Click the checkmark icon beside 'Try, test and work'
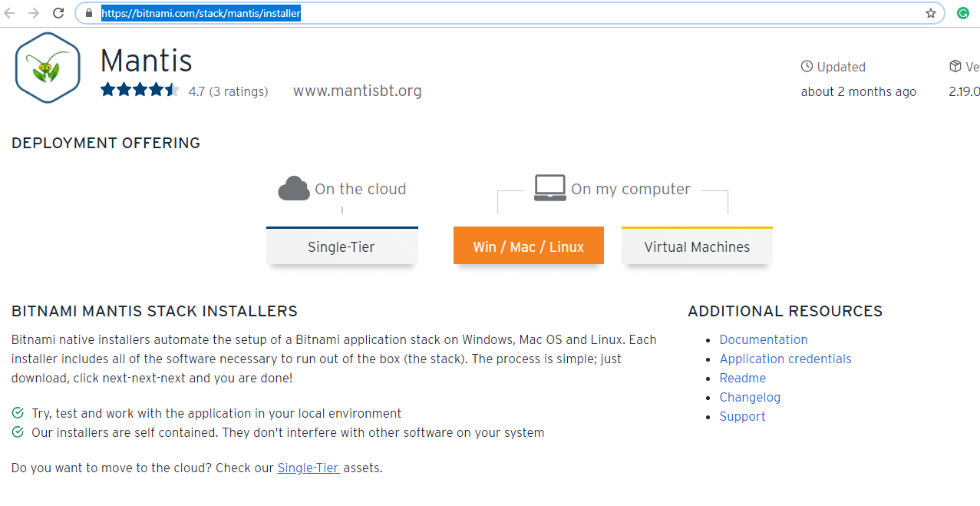980x506 pixels. (18, 413)
